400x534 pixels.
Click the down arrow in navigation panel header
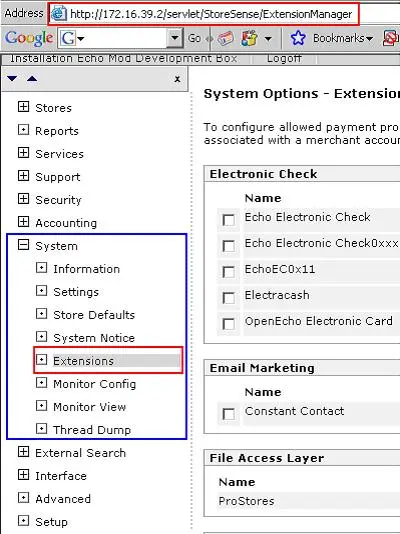(12, 79)
